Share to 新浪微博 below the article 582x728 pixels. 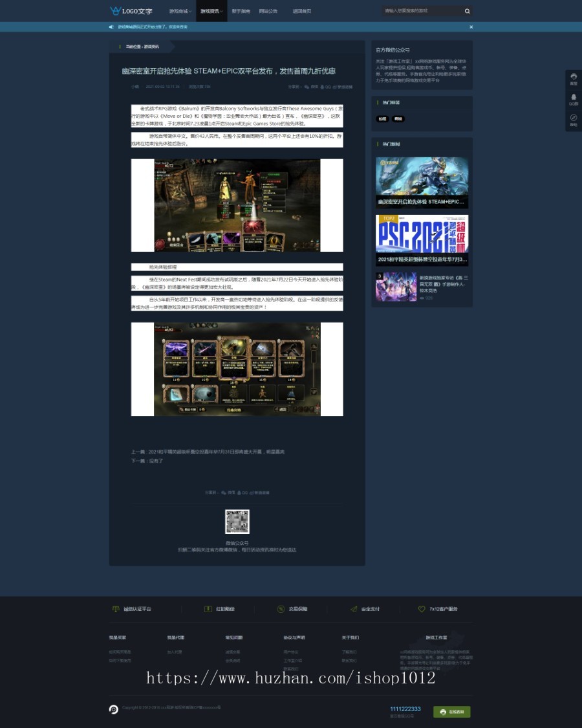(x=259, y=492)
